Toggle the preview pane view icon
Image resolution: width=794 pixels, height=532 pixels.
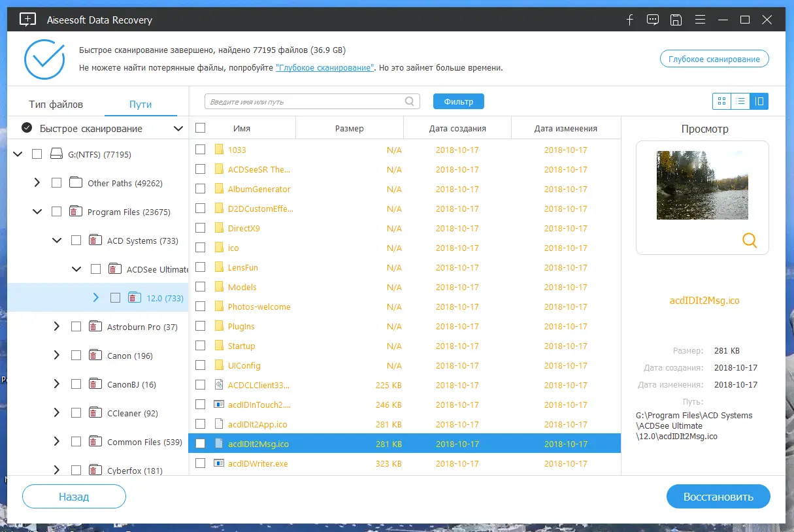coord(759,101)
